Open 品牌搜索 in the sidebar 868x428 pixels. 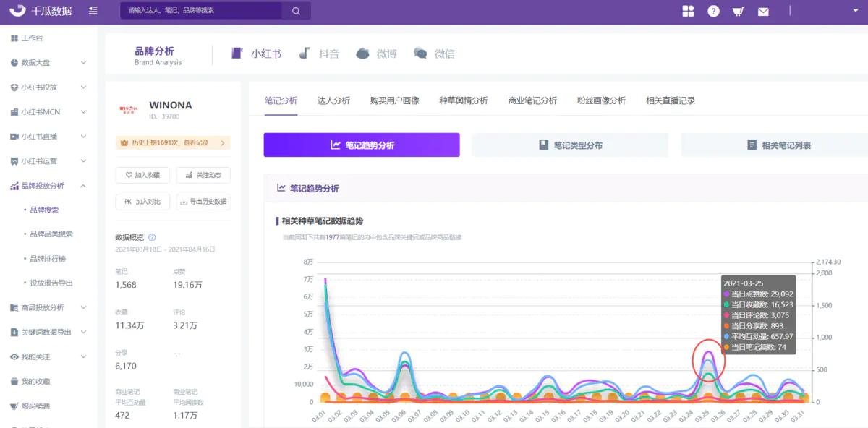click(44, 210)
